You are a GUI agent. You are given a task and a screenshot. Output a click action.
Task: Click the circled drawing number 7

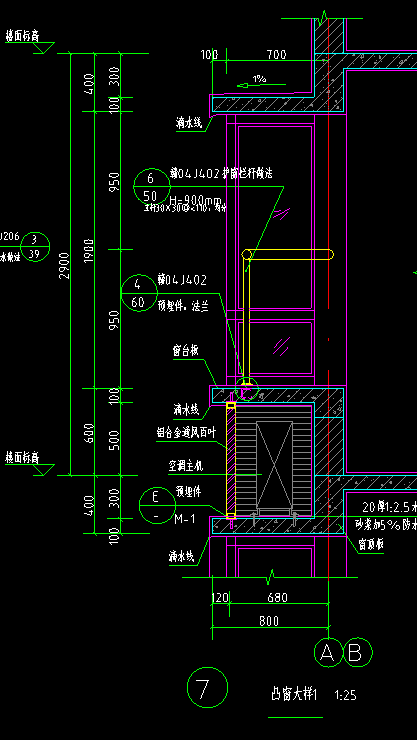coord(207,688)
